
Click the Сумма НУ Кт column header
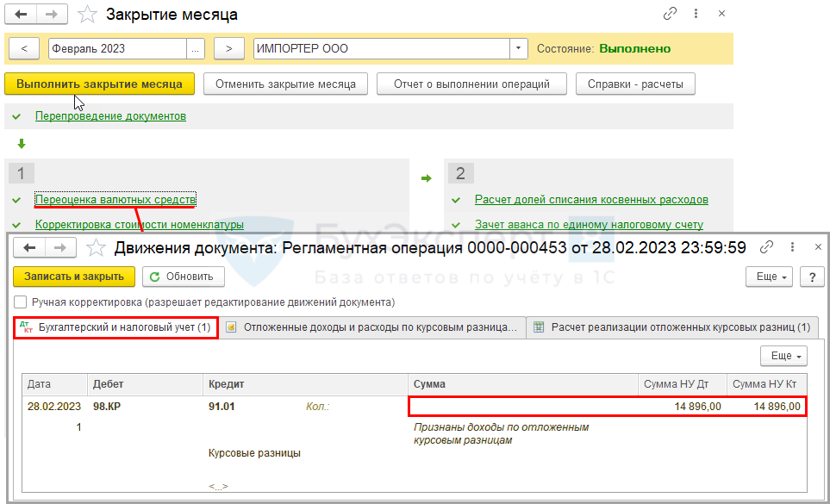point(766,384)
